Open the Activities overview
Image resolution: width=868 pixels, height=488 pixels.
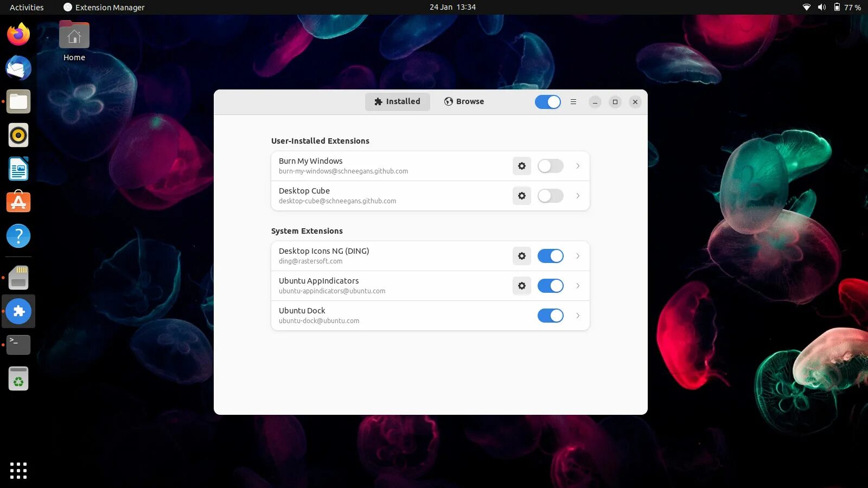(27, 8)
